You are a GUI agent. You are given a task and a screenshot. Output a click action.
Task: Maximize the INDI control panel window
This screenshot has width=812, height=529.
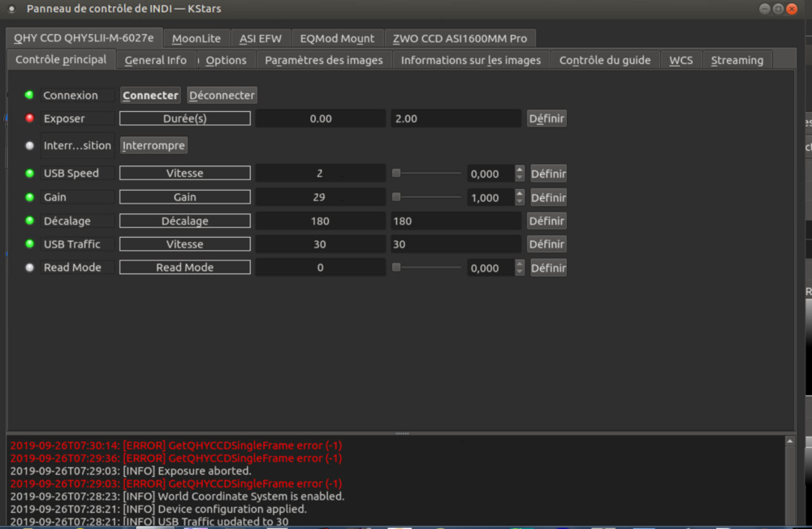tap(779, 9)
